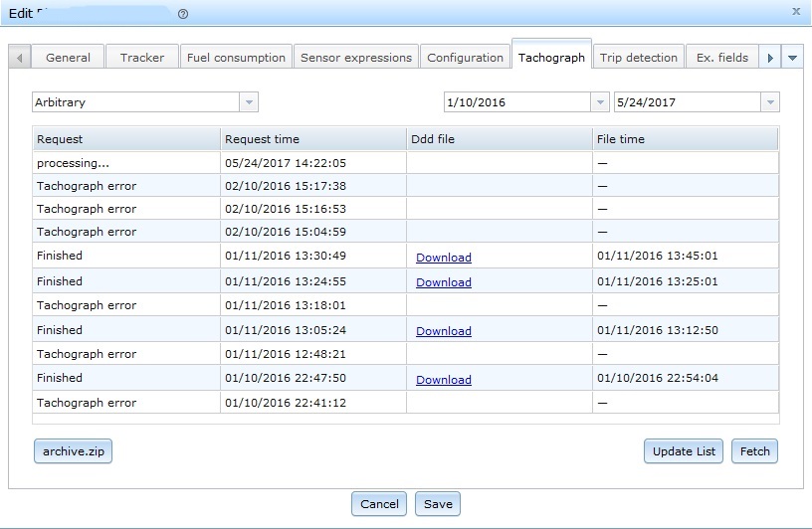Click file time 01/11/2016 13:12:50
Viewport: 812px width, 529px height.
(x=658, y=330)
